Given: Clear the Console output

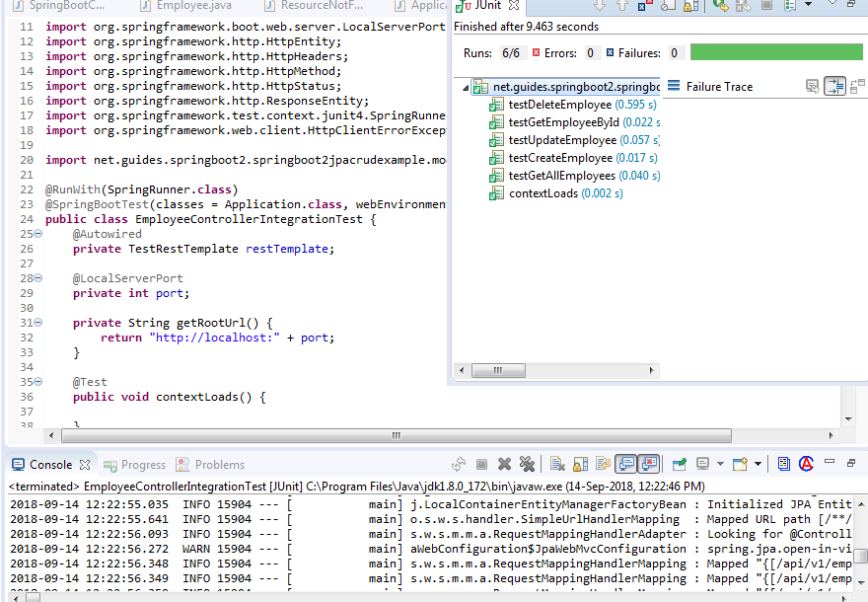Looking at the screenshot, I should (559, 464).
